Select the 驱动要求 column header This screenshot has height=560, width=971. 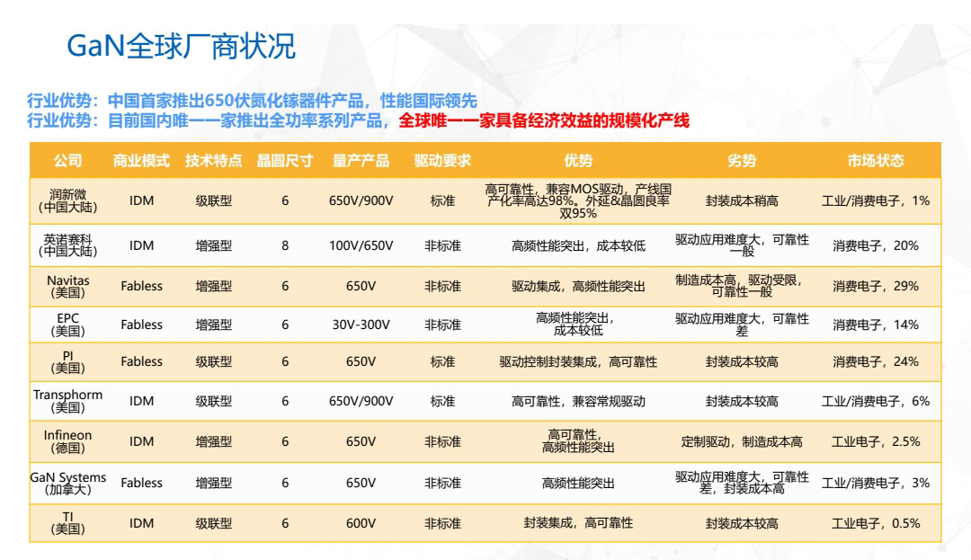(x=442, y=161)
